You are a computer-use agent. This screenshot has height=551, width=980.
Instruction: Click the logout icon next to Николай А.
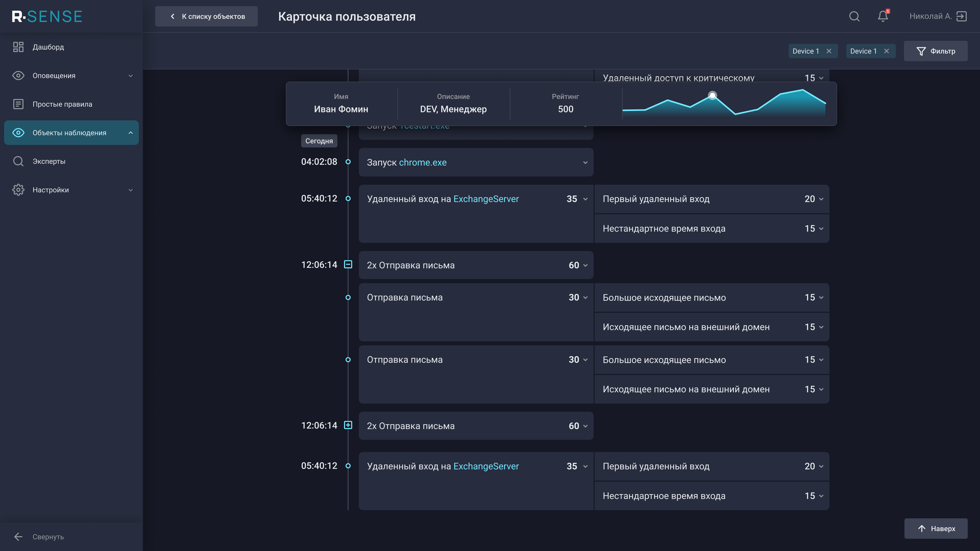961,16
